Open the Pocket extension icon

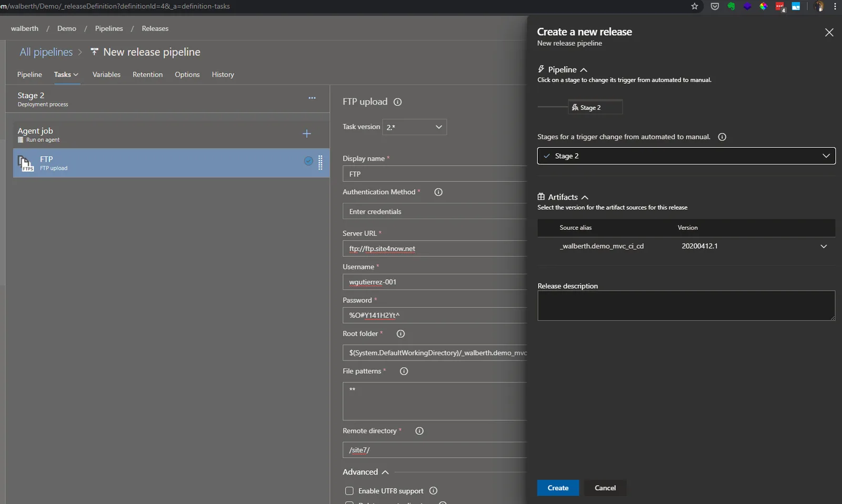715,6
